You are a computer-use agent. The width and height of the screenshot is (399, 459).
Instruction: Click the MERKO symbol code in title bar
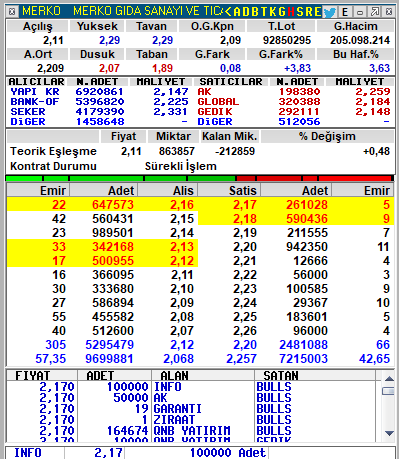click(41, 11)
